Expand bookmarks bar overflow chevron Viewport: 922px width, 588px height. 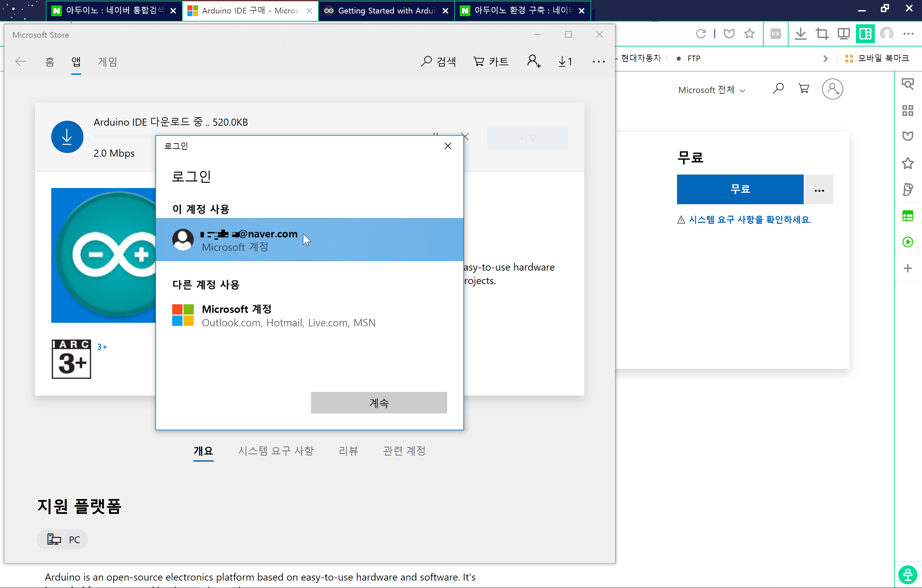click(x=826, y=58)
